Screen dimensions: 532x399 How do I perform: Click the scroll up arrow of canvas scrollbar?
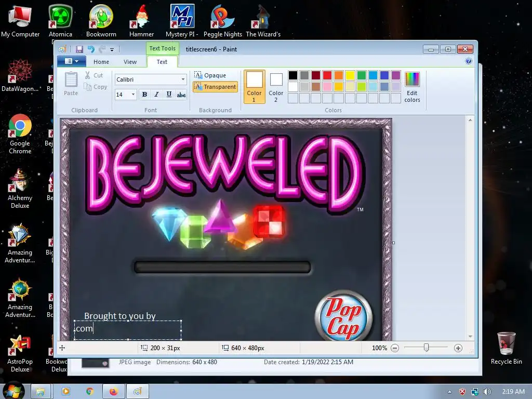click(470, 120)
